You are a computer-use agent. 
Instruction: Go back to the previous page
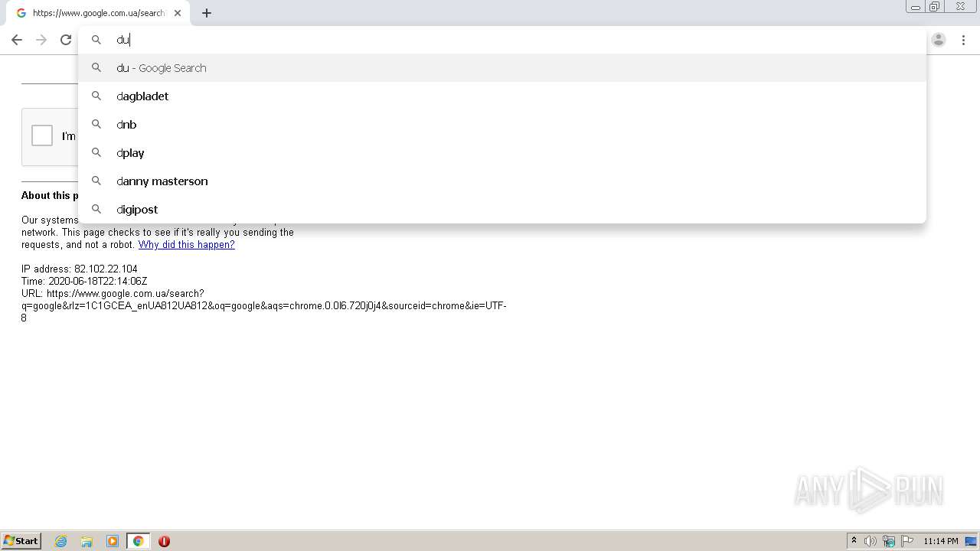pyautogui.click(x=17, y=40)
